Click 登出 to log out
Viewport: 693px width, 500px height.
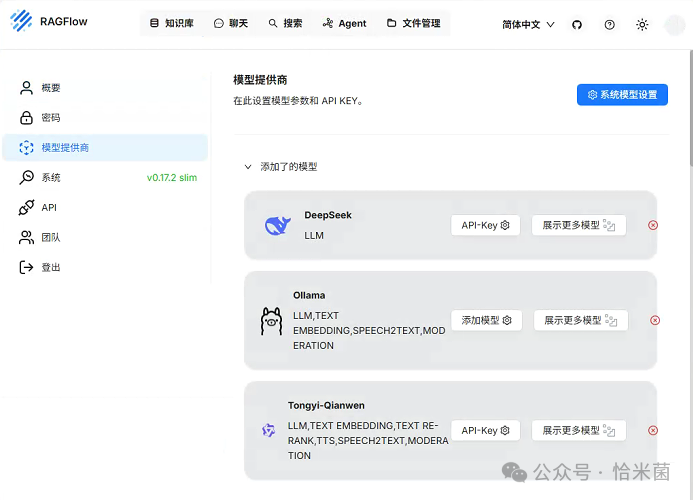[x=105, y=267]
